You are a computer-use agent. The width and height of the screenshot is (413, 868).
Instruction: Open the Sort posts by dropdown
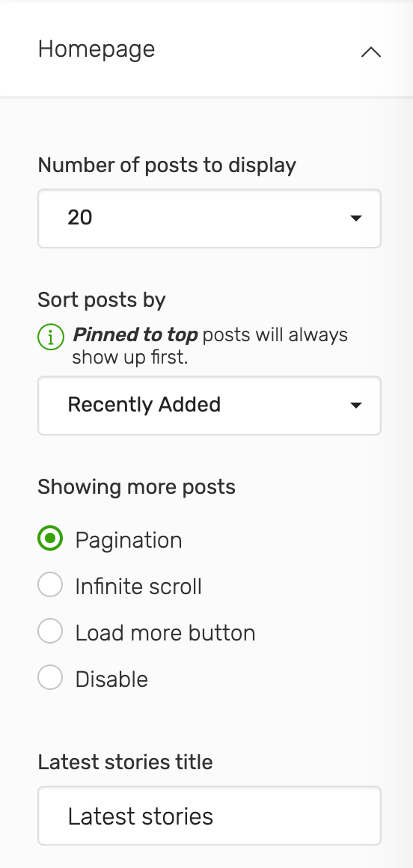click(x=209, y=406)
